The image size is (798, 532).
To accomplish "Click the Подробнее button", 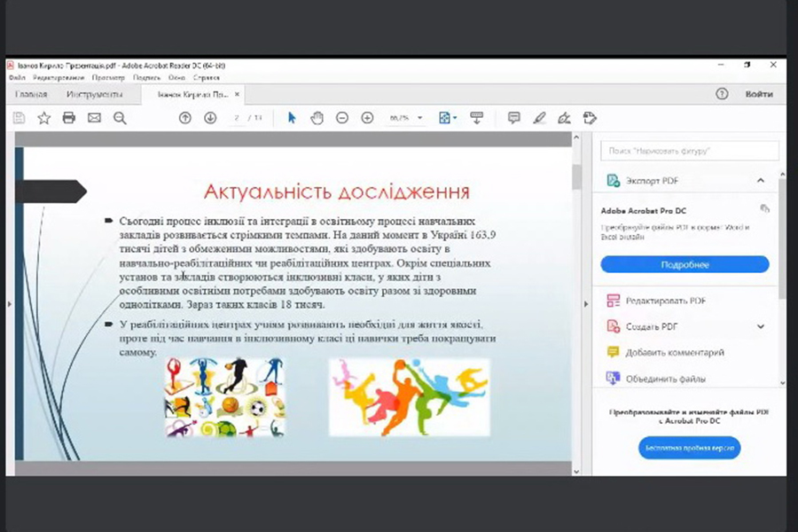I will pyautogui.click(x=685, y=264).
